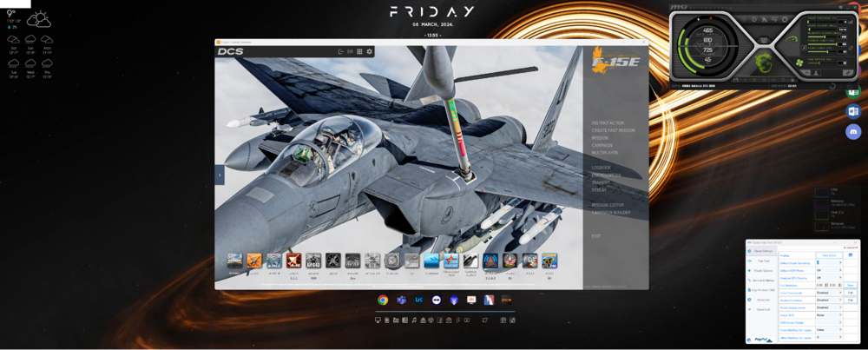Click the blue gem icon in dock
Viewport: 868px width, 350px height.
454,300
